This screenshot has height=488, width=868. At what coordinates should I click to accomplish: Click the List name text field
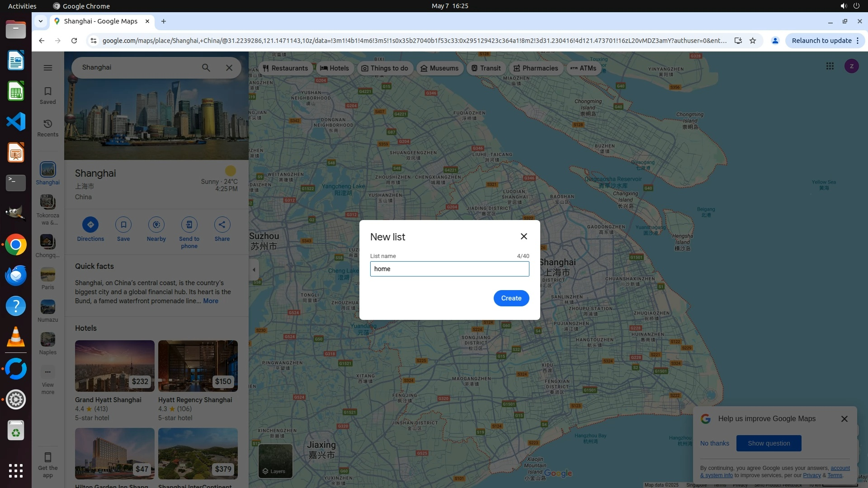pos(449,269)
